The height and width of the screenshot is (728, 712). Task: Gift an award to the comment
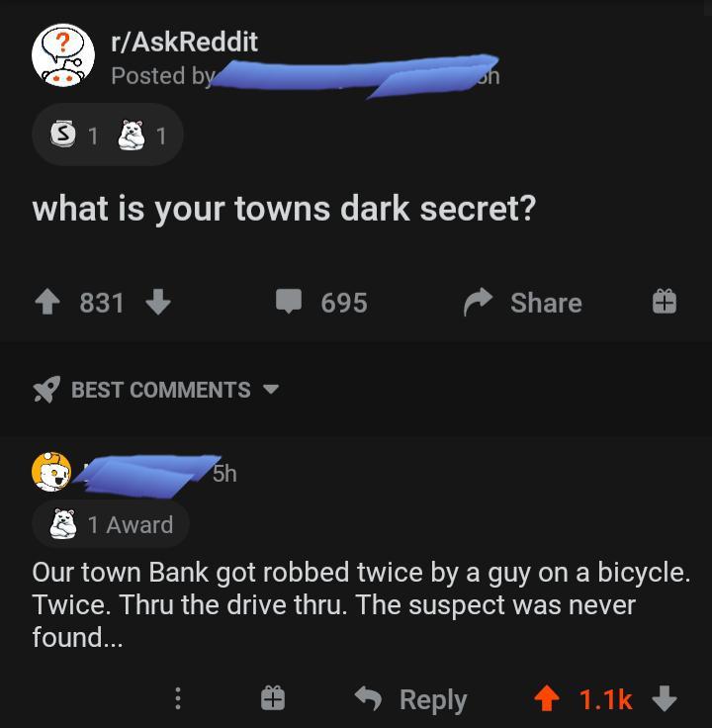[x=273, y=698]
